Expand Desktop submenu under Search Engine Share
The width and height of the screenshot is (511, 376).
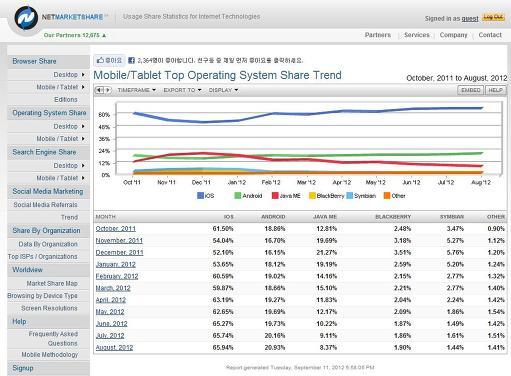pos(69,165)
